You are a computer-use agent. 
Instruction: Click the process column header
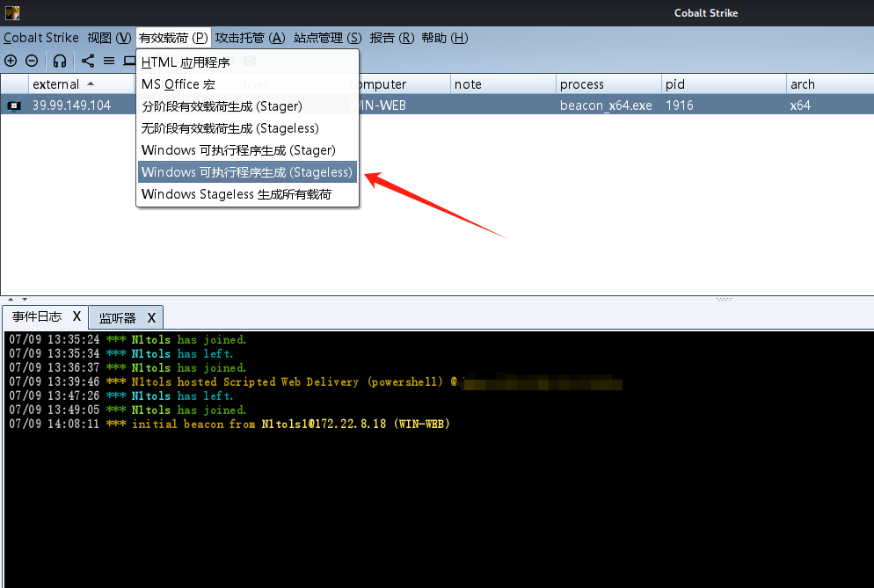(x=581, y=84)
